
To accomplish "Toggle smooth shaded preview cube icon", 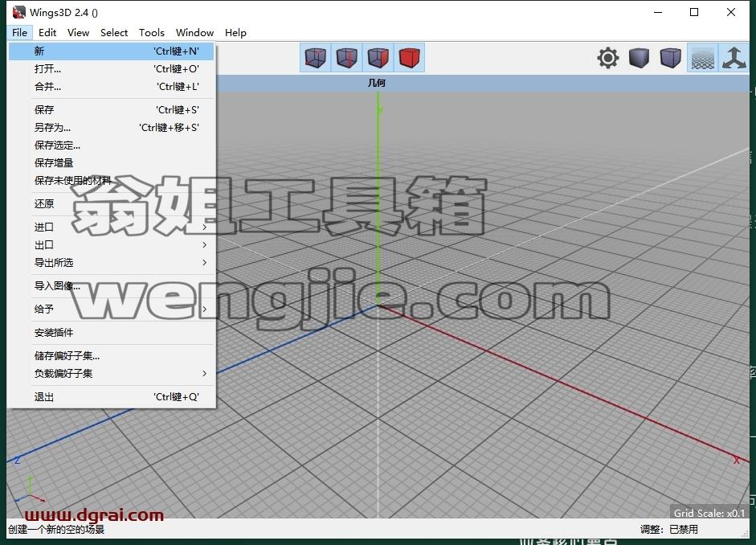I will [x=640, y=58].
